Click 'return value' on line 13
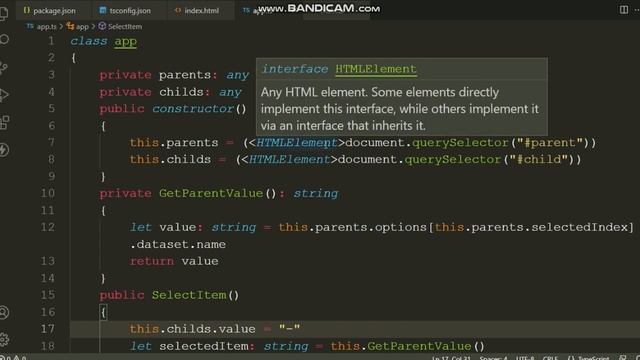Image resolution: width=640 pixels, height=360 pixels. click(174, 261)
